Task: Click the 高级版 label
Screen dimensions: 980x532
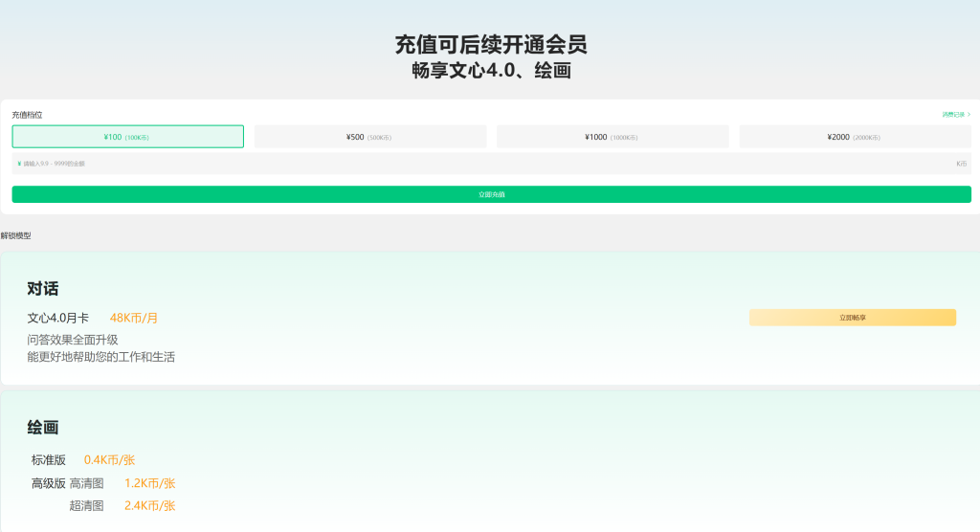Action: coord(48,483)
